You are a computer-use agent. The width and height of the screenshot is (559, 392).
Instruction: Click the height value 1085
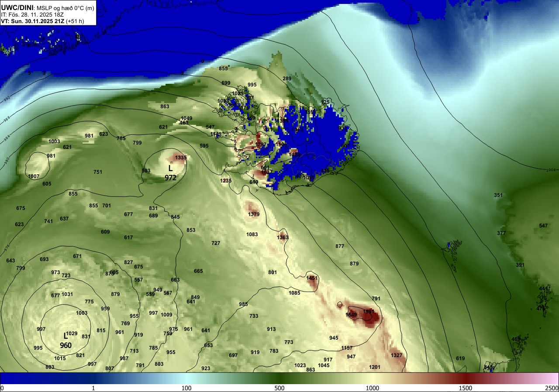[294, 293]
